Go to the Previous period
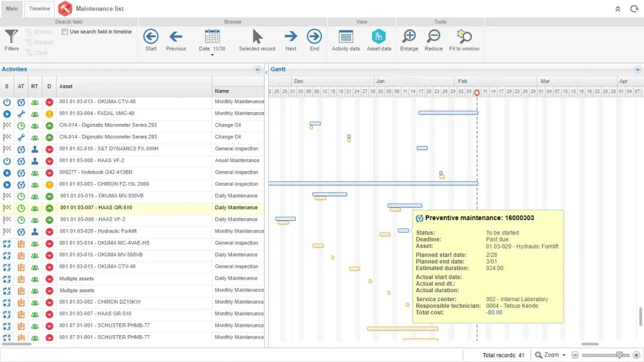This screenshot has height=362, width=644. coord(176,40)
